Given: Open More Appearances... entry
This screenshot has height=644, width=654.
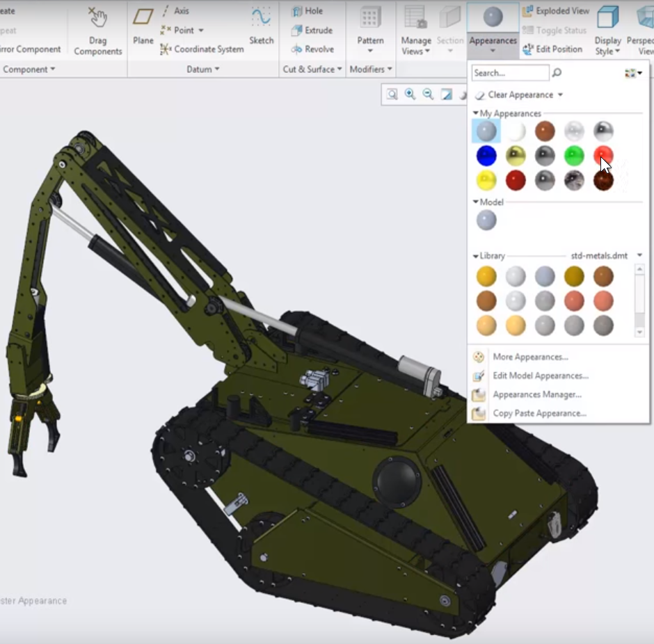Looking at the screenshot, I should click(x=530, y=357).
